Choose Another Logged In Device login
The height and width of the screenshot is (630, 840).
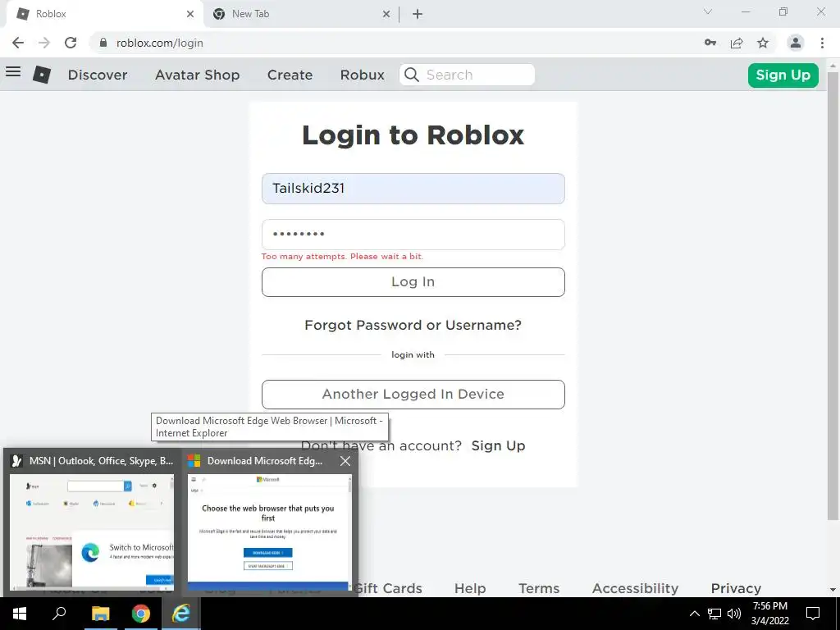(413, 395)
